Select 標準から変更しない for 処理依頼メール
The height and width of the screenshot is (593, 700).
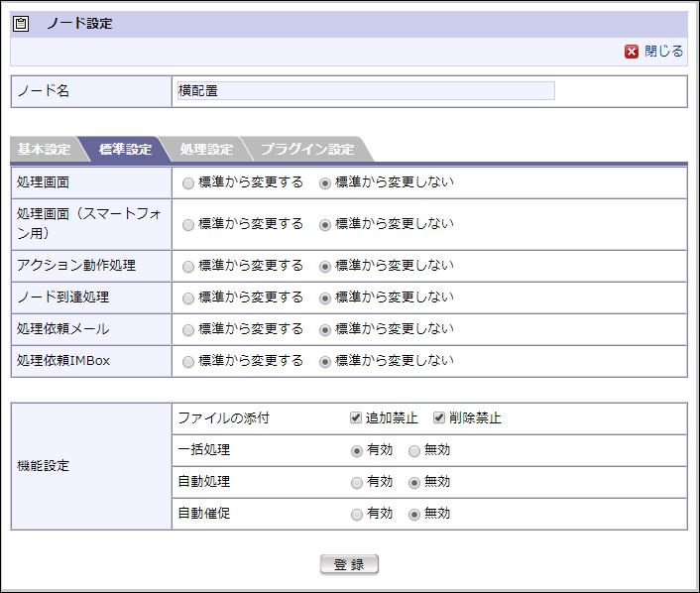[x=325, y=329]
